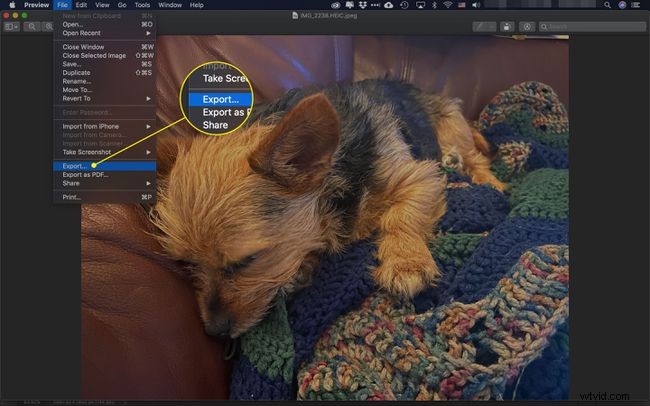Image resolution: width=650 pixels, height=406 pixels.
Task: Choose Move To... from the File menu
Action: point(104,90)
